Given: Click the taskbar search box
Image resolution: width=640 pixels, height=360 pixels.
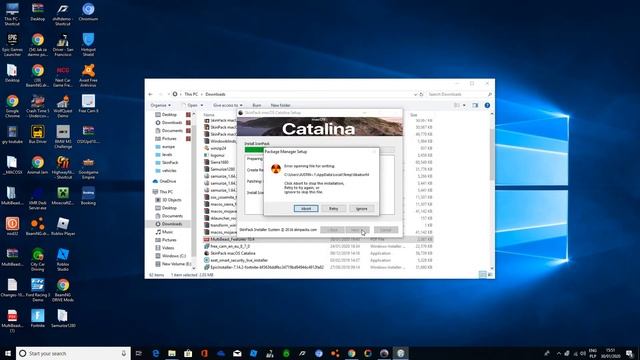Looking at the screenshot, I should pos(73,353).
